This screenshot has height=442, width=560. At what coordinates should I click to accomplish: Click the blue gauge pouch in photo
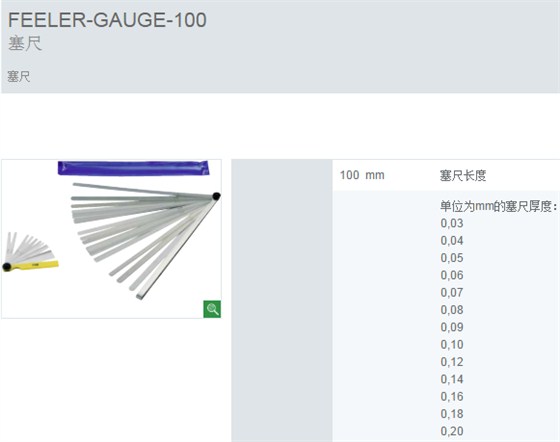[x=133, y=168]
